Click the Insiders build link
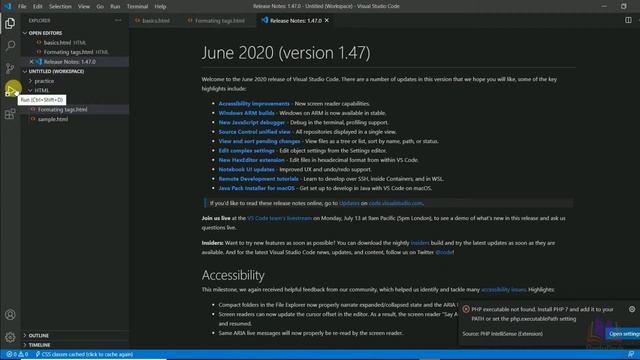640x360 pixels. [x=420, y=243]
